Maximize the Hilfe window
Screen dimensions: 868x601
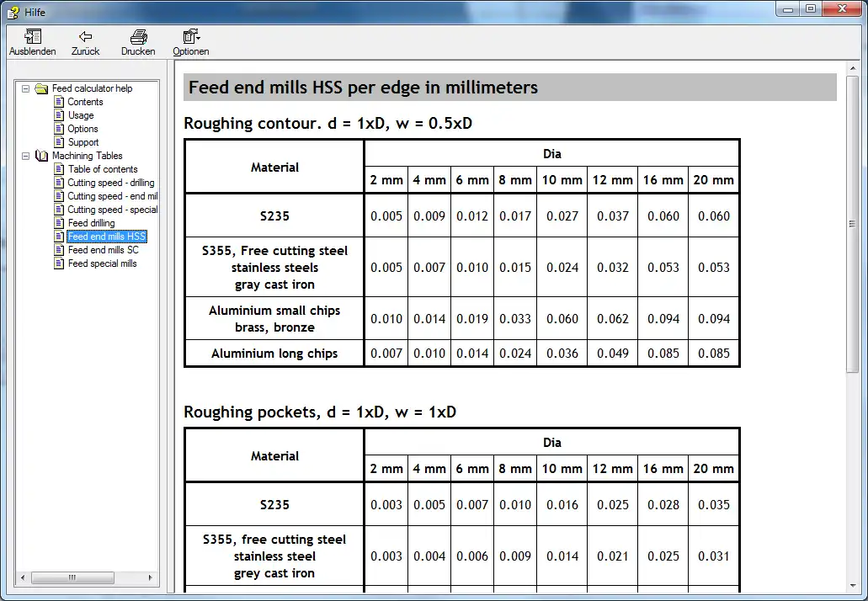click(811, 9)
